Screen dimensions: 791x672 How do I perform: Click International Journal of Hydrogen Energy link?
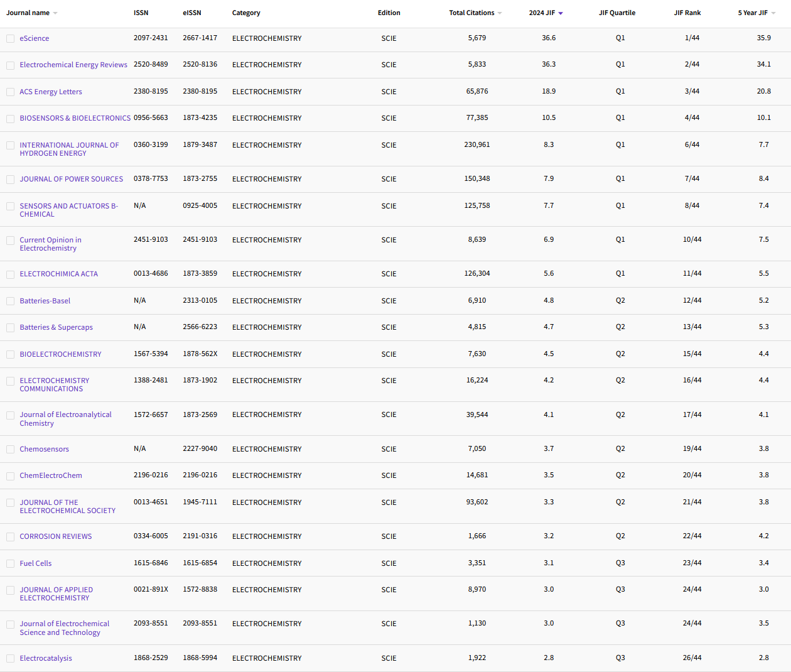tap(69, 149)
